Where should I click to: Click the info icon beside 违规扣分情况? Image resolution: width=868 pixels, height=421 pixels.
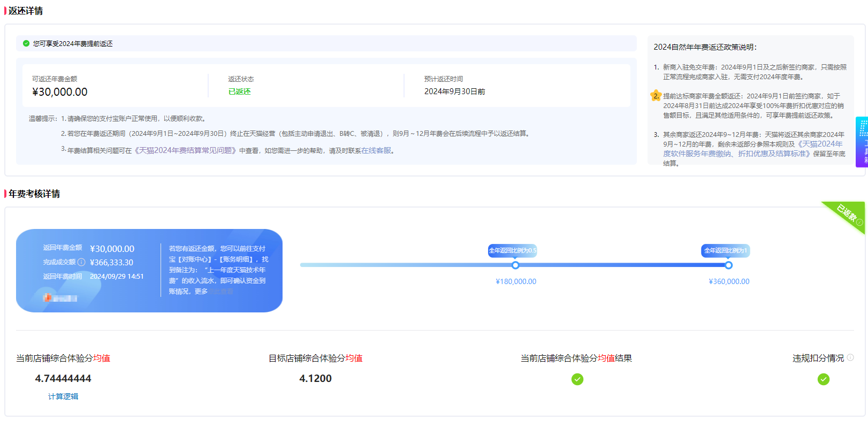[850, 357]
